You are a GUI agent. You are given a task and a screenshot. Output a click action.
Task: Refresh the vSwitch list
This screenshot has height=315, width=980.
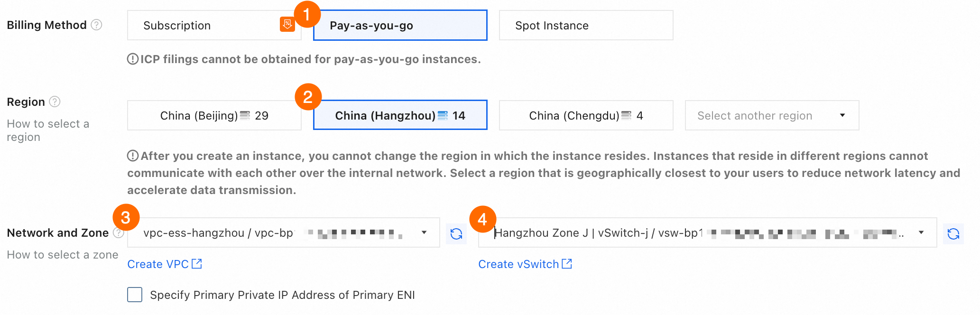(x=953, y=234)
